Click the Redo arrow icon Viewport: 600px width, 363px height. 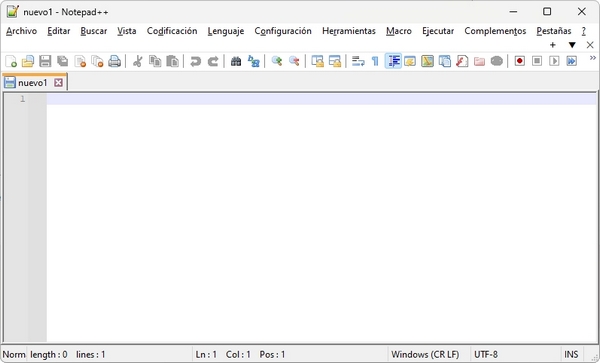[213, 61]
